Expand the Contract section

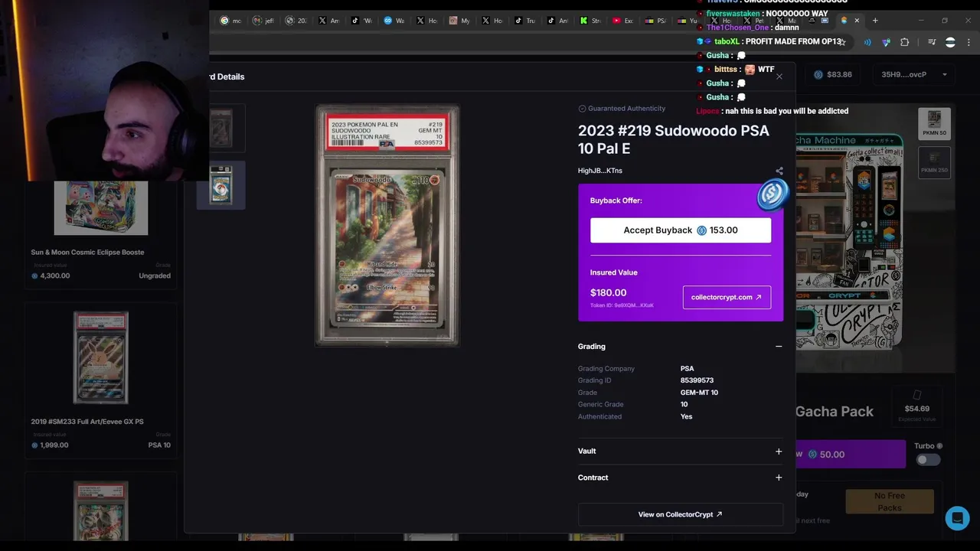779,478
